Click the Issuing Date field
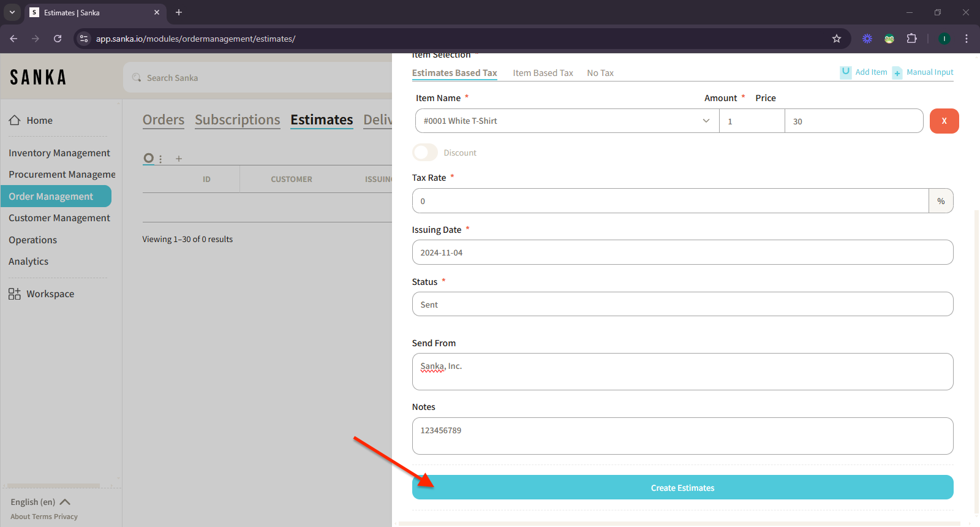 (682, 252)
